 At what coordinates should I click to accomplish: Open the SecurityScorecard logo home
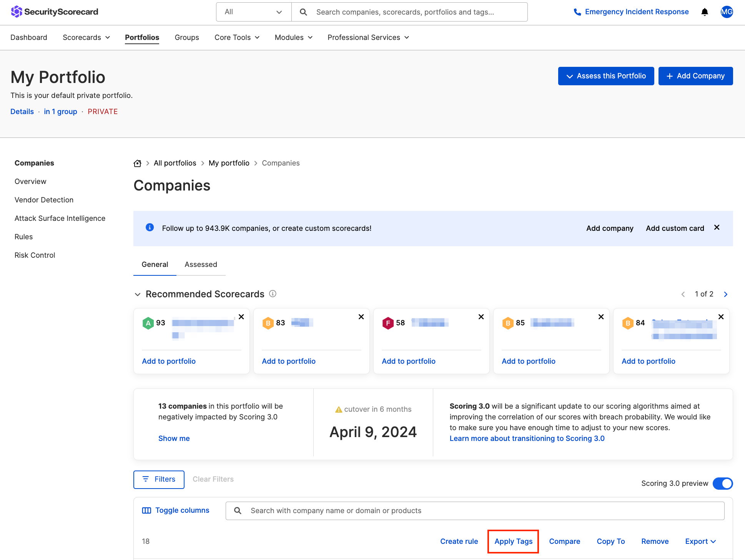tap(54, 12)
